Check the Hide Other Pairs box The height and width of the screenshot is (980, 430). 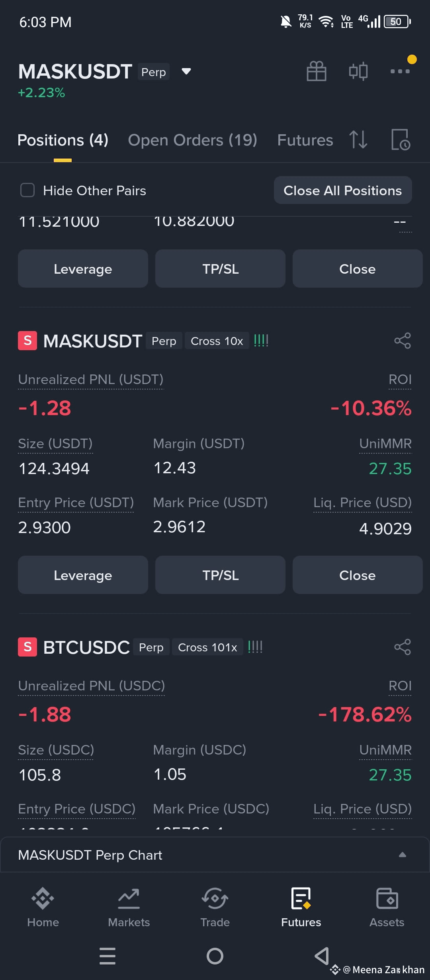click(27, 190)
